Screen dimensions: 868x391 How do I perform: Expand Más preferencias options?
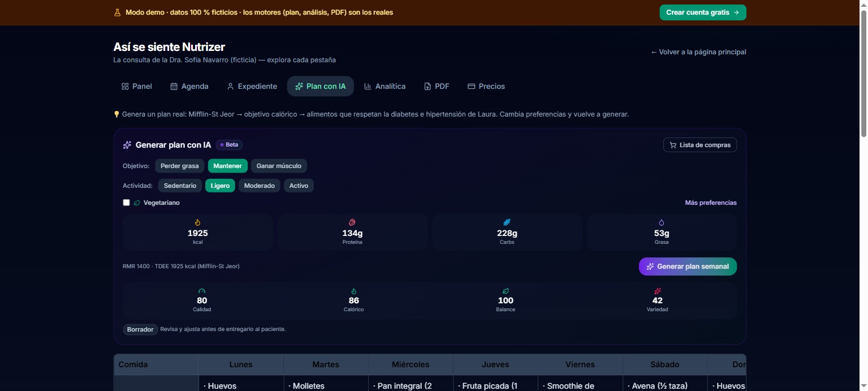pos(711,203)
